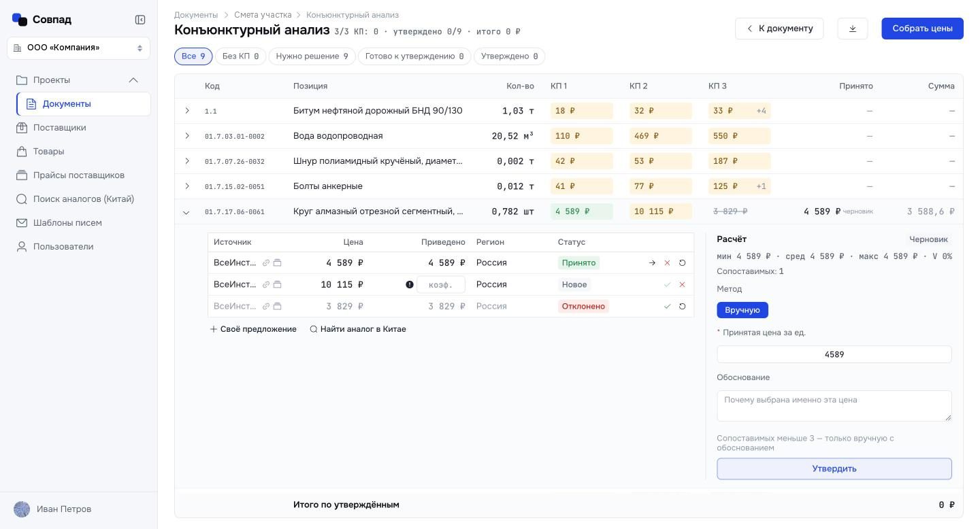Filter by Нужно решение 9 chip
Viewport: 980px width, 529px height.
pos(312,56)
